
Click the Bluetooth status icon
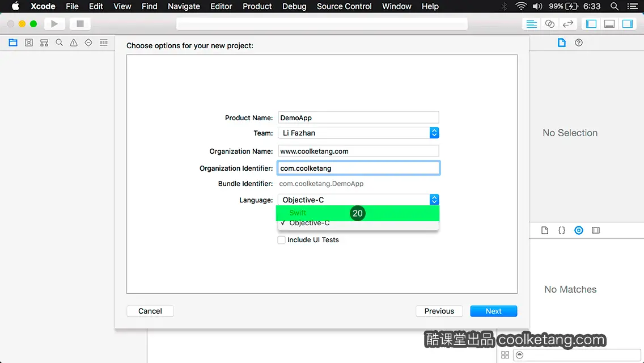[505, 6]
